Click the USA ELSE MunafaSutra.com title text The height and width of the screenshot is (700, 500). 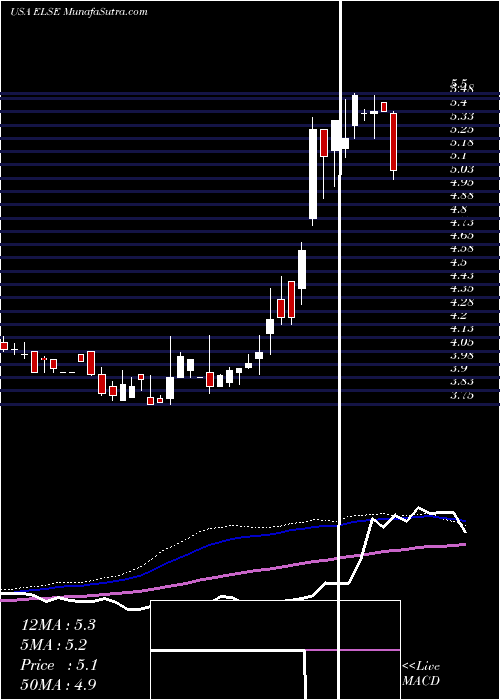point(79,11)
